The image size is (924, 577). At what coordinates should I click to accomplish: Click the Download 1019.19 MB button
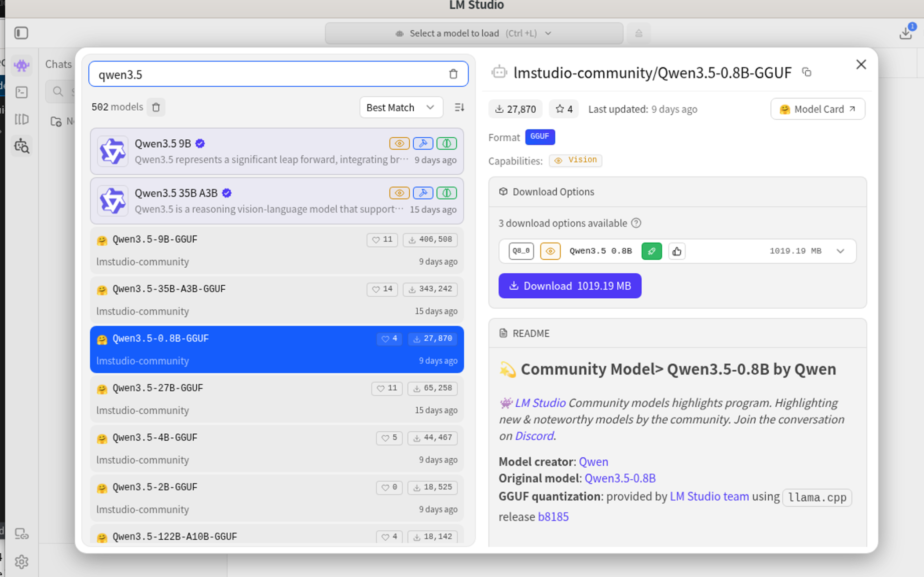(x=569, y=286)
